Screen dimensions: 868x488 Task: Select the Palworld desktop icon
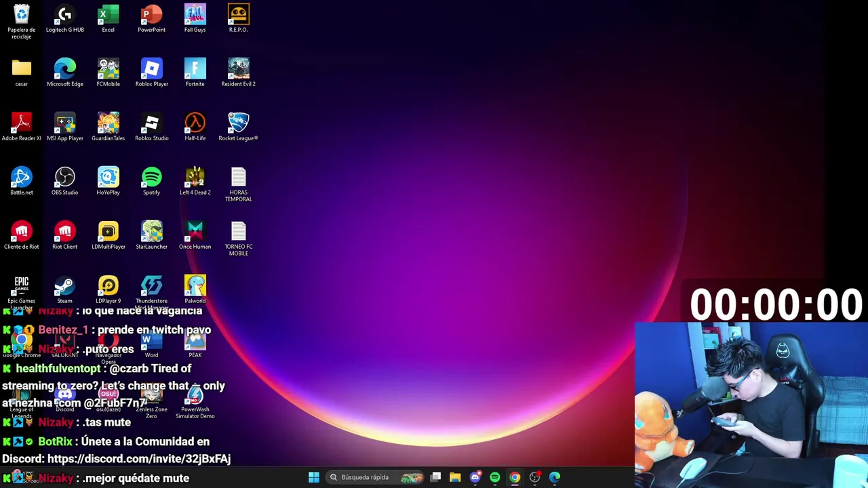pyautogui.click(x=195, y=290)
